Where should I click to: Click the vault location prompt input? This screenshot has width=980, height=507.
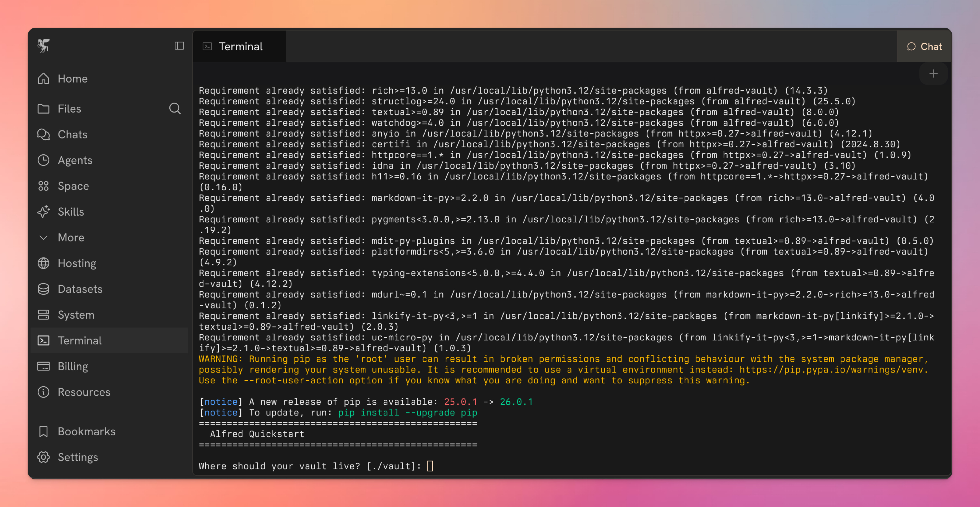click(x=430, y=466)
